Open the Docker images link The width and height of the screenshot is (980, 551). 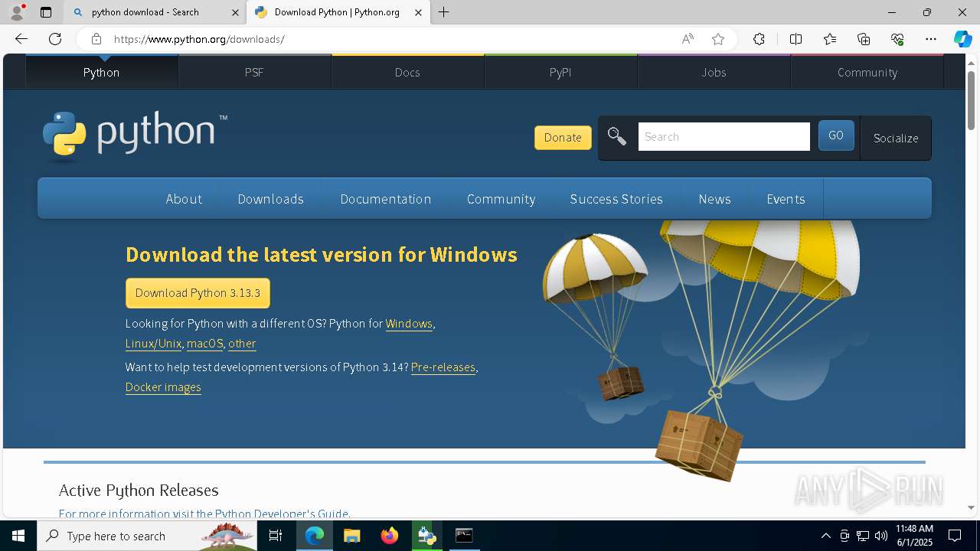163,387
